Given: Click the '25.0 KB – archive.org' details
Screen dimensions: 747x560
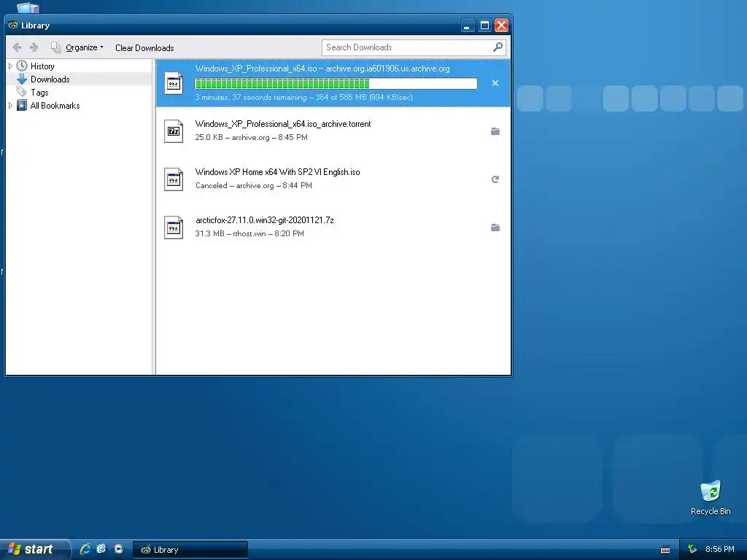Looking at the screenshot, I should (x=251, y=137).
